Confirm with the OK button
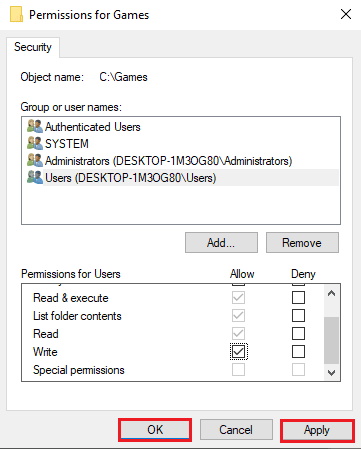The width and height of the screenshot is (361, 449). (155, 430)
